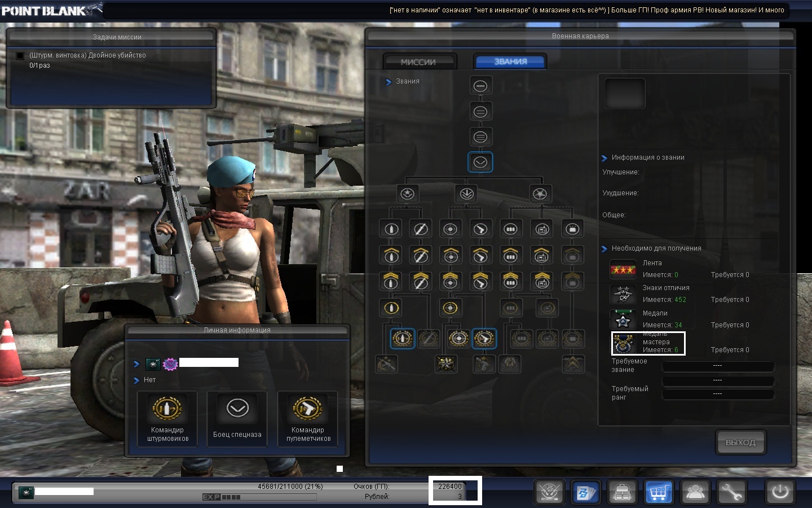Open the backpack inventory button
The height and width of the screenshot is (508, 812).
click(622, 492)
